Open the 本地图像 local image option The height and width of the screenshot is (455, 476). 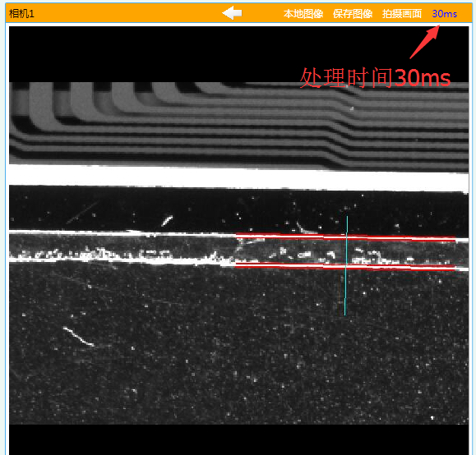303,14
